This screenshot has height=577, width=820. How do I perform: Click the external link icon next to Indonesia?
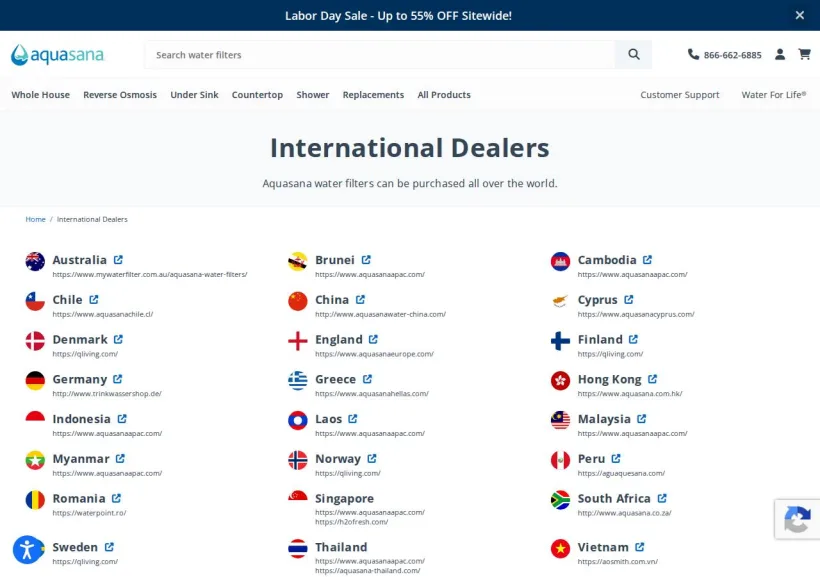[x=122, y=418]
